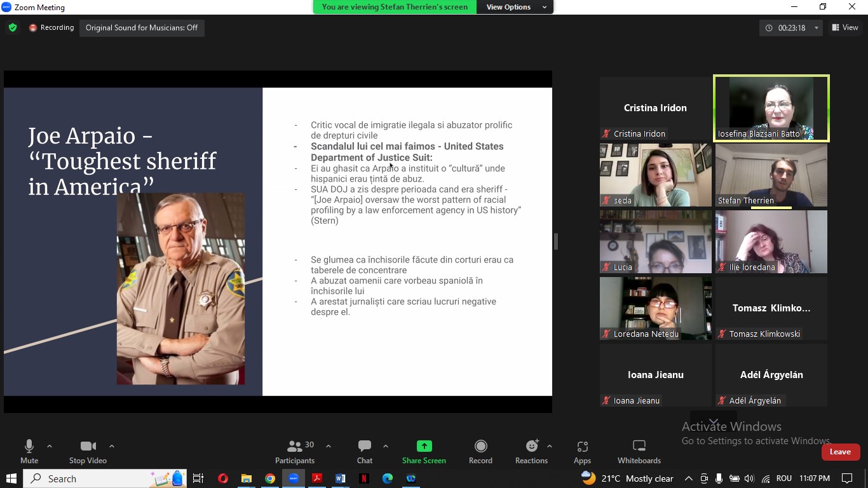Expand chat options caret
Viewport: 868px width, 488px height.
coord(386,446)
